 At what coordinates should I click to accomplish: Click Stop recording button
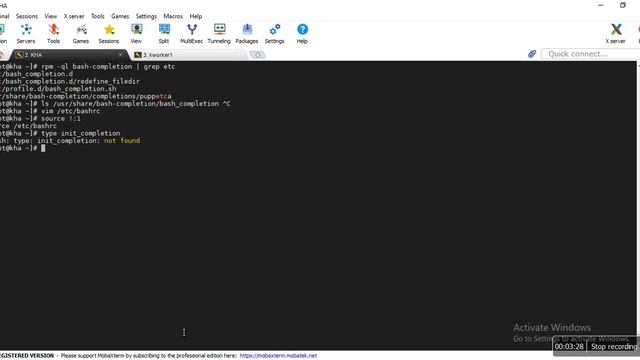[x=614, y=347]
